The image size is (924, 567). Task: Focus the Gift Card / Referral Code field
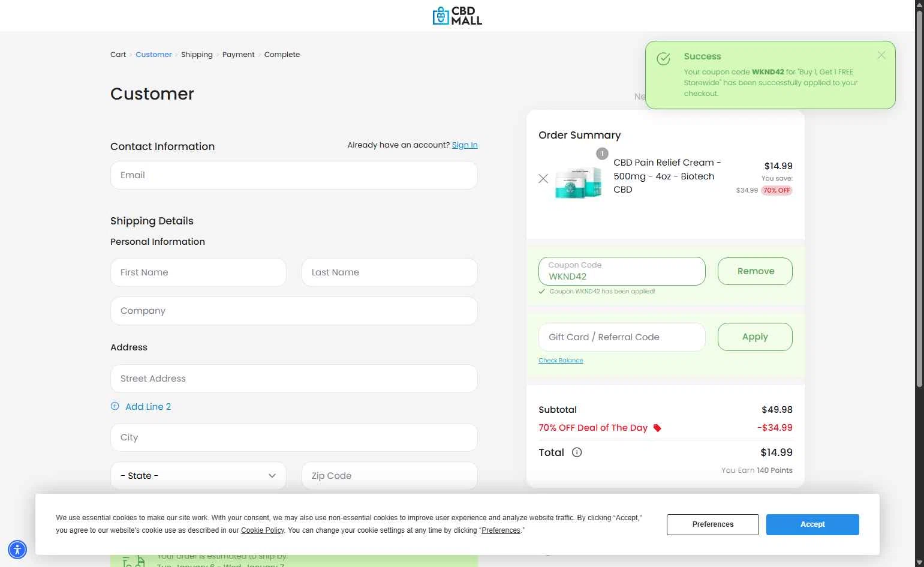coord(622,337)
